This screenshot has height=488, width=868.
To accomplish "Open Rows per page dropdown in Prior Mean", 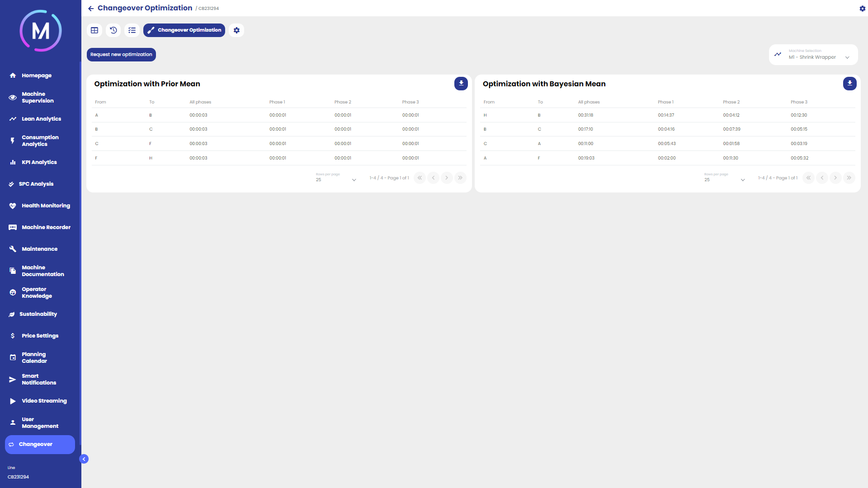I will (x=336, y=179).
